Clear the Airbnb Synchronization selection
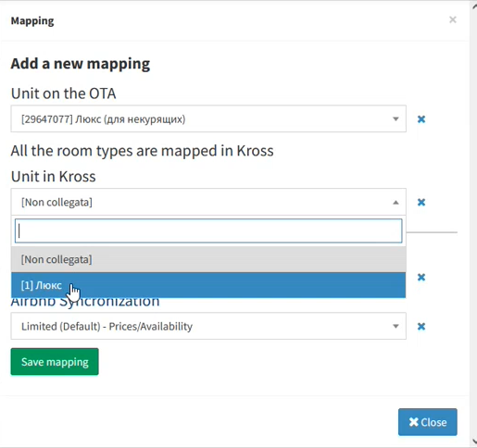 pos(421,327)
